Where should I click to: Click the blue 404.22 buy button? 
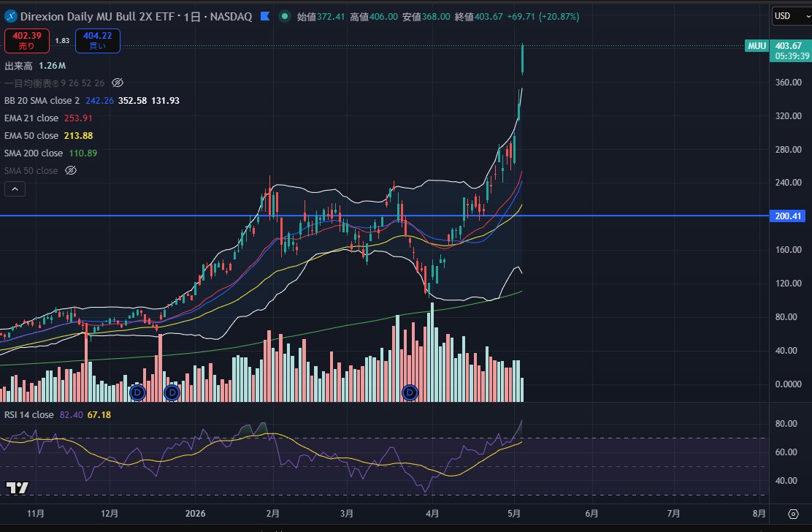tap(98, 40)
